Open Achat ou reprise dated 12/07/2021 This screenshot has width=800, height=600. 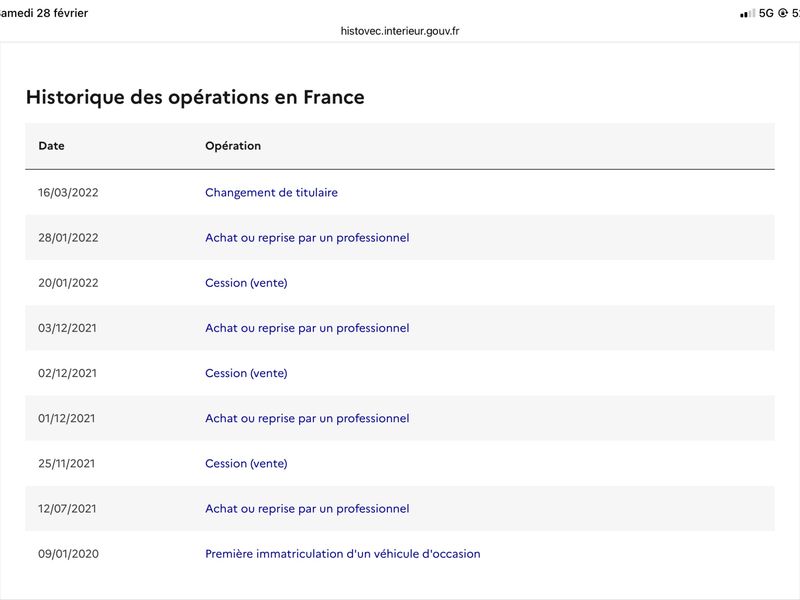307,509
